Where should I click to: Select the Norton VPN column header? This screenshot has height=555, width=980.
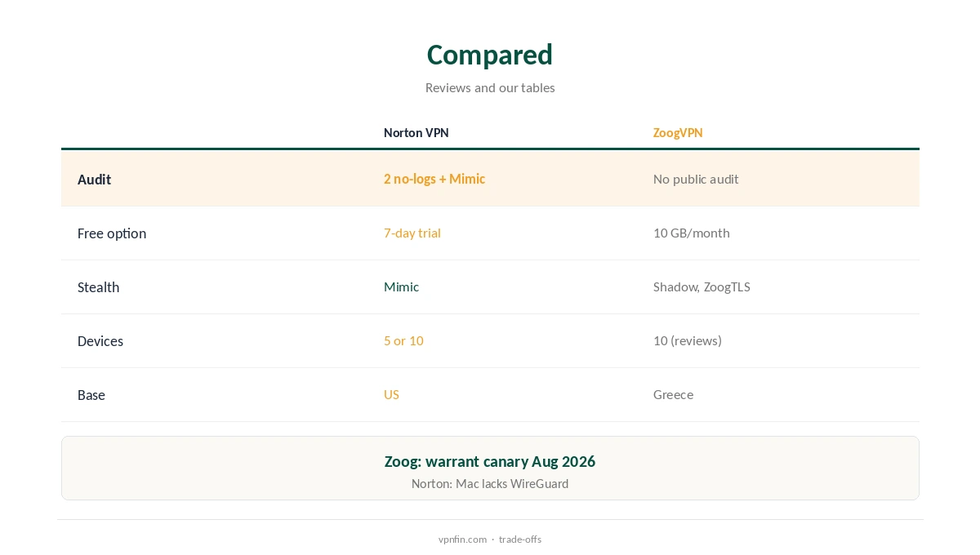416,133
